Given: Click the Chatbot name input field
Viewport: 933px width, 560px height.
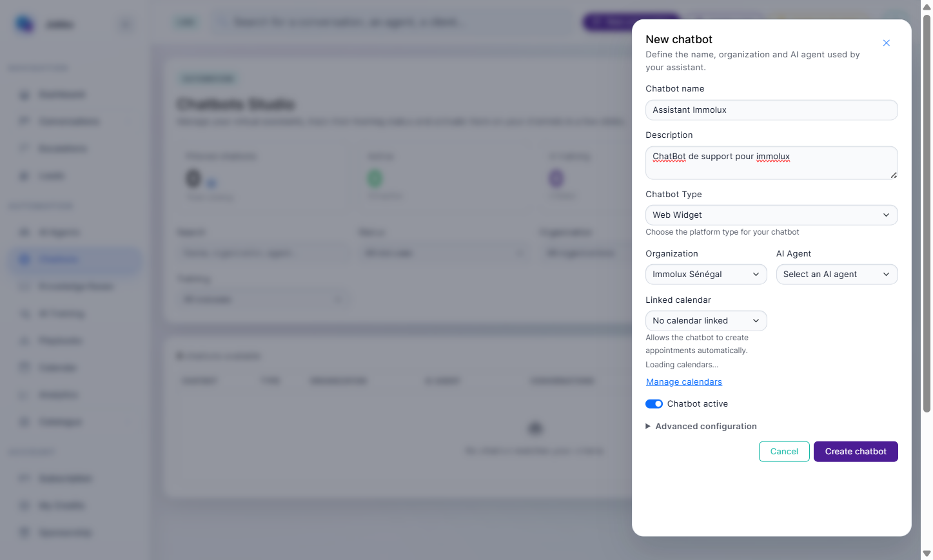Looking at the screenshot, I should point(772,110).
